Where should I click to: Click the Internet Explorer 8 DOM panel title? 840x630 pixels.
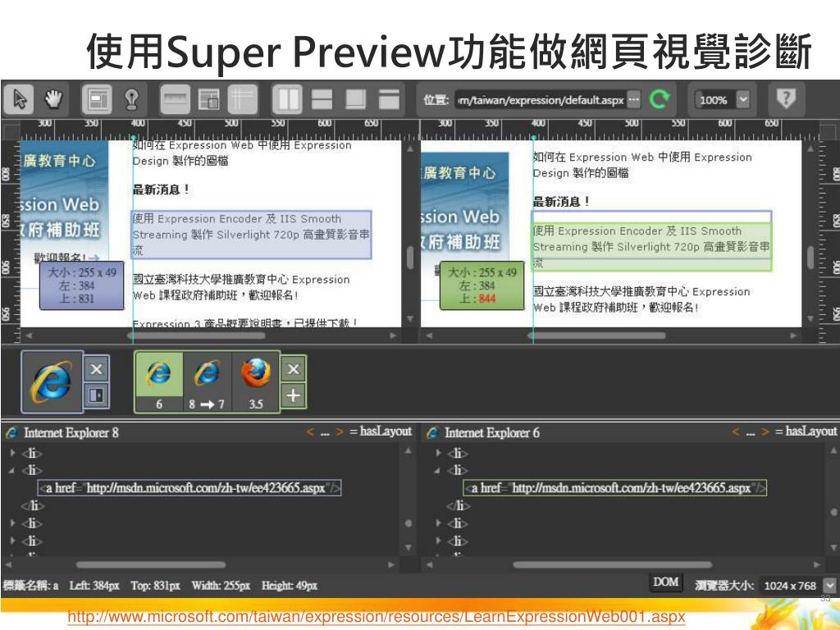71,432
